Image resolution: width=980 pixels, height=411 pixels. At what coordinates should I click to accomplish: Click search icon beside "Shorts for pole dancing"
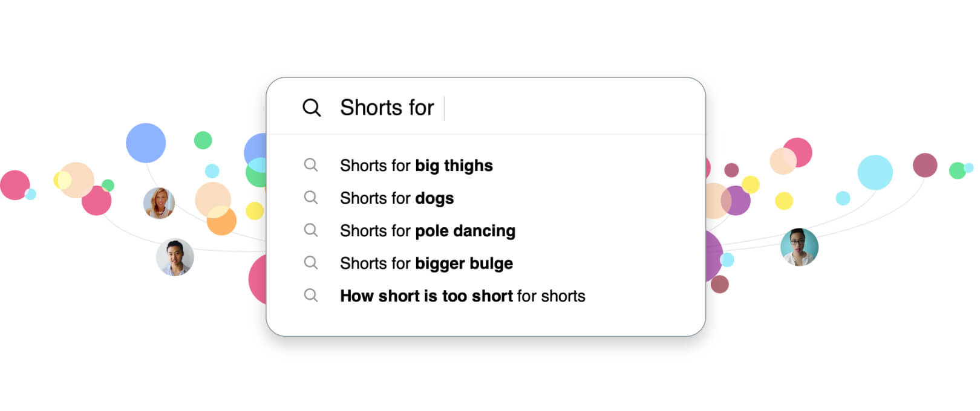pos(311,230)
